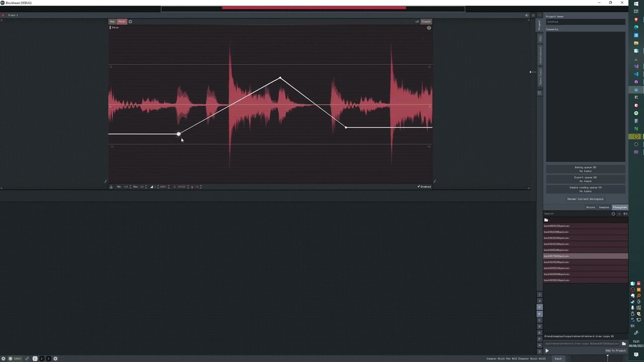644x362 pixels.
Task: Select drive C: button
Action: (540, 320)
